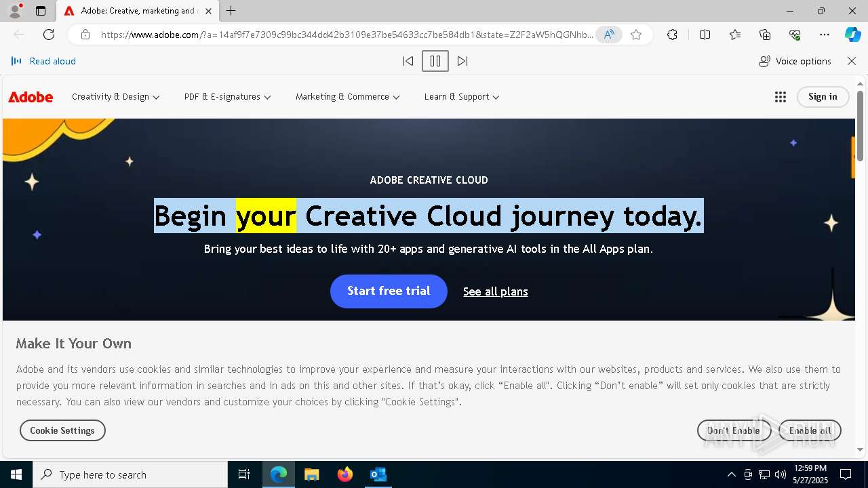Open the tab actions menu icon

coord(41,11)
